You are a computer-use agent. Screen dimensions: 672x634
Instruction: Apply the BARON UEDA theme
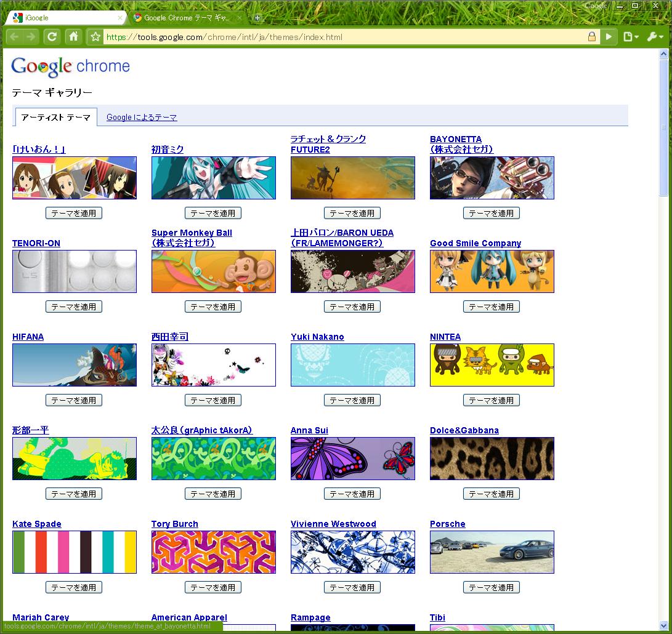point(352,307)
